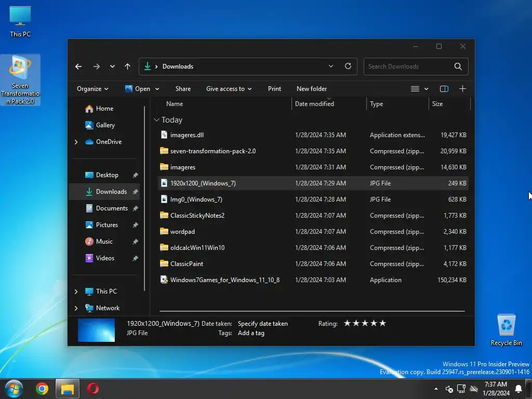Open the Organize menu
The width and height of the screenshot is (532, 399).
coord(92,89)
